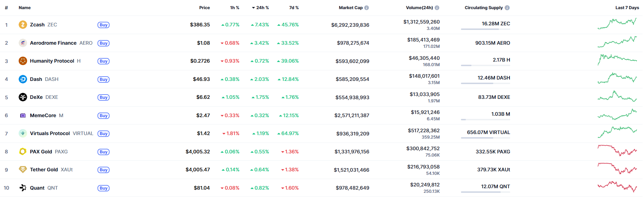644x197 pixels.
Task: Click the Market Cap info icon
Action: tap(367, 8)
